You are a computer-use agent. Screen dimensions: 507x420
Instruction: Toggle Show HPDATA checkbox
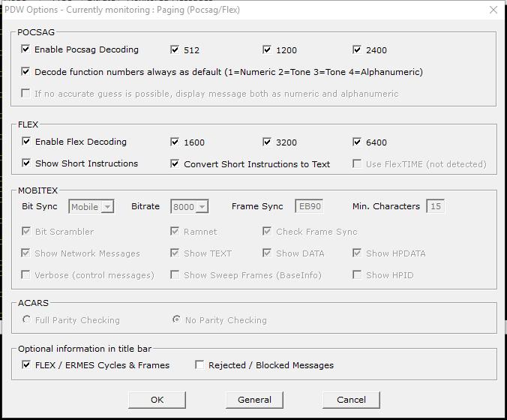[357, 253]
